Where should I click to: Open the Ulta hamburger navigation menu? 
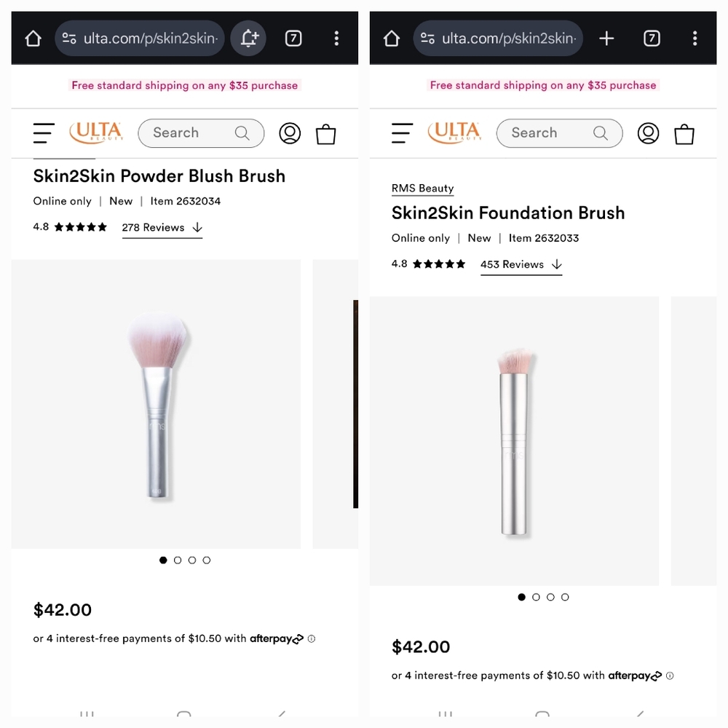tap(44, 133)
